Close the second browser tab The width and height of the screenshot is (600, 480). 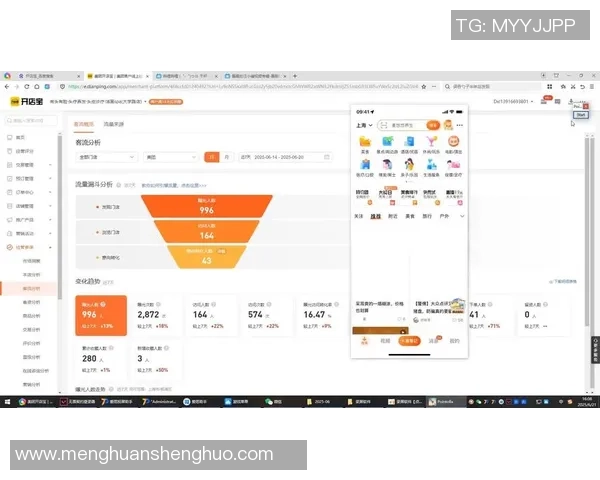coord(147,76)
